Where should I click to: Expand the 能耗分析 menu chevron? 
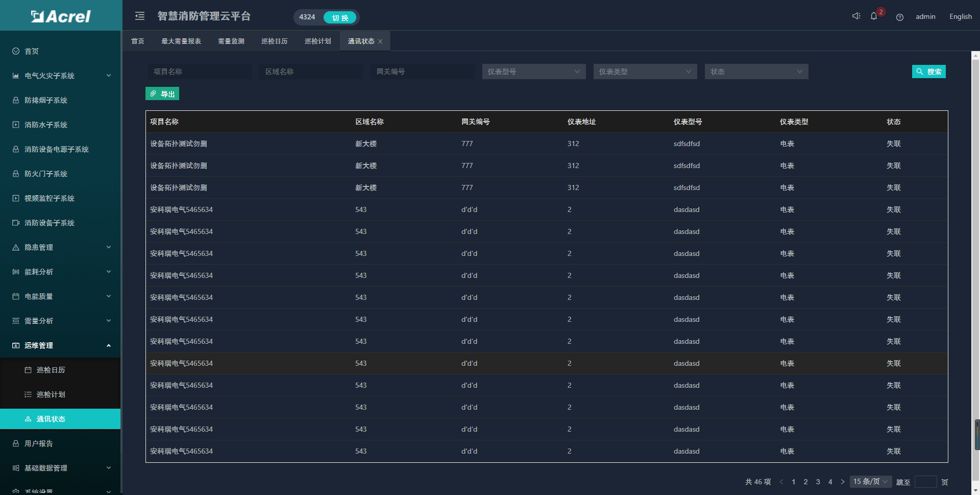109,272
